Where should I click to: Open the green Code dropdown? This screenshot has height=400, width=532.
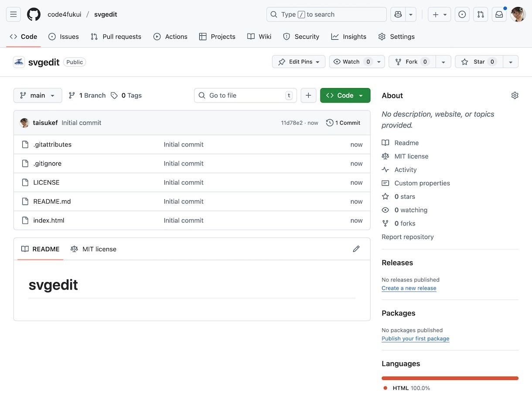345,96
